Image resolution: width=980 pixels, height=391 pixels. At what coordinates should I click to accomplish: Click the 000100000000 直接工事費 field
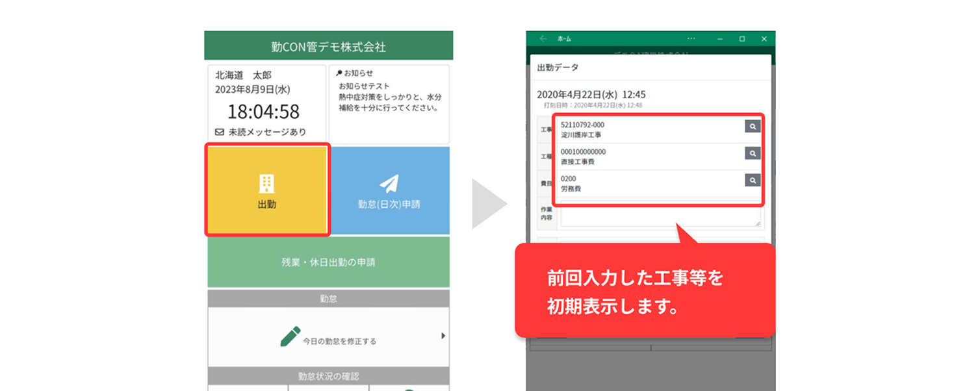point(651,157)
